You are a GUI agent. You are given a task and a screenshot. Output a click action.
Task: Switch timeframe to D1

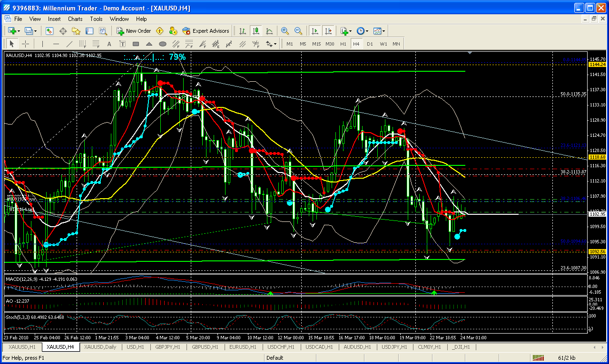(370, 44)
